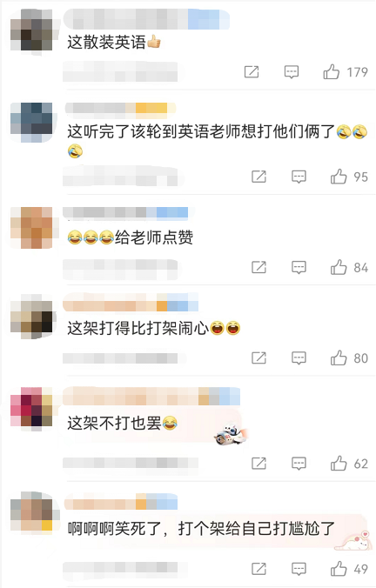Like the comment with 49 likes
The width and height of the screenshot is (376, 588).
(339, 569)
